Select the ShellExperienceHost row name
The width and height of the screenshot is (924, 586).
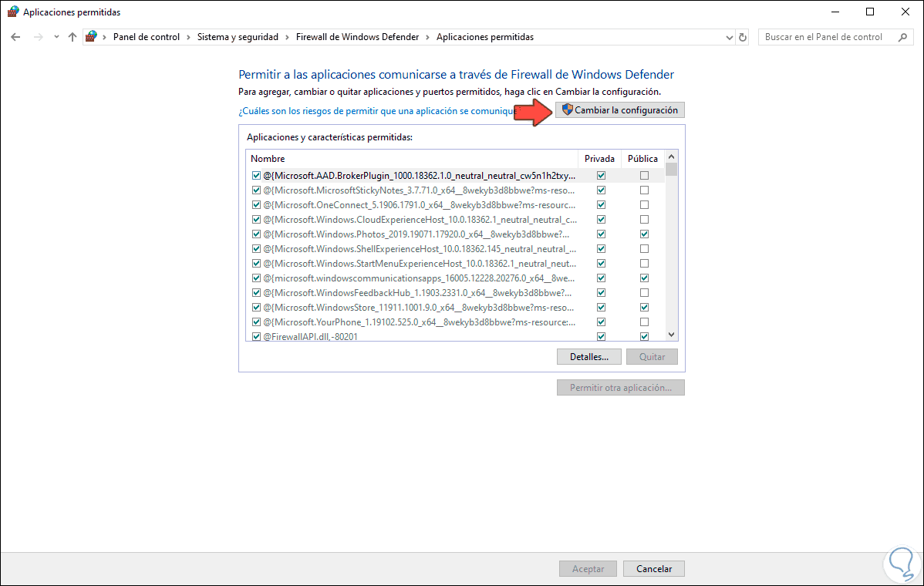(420, 249)
